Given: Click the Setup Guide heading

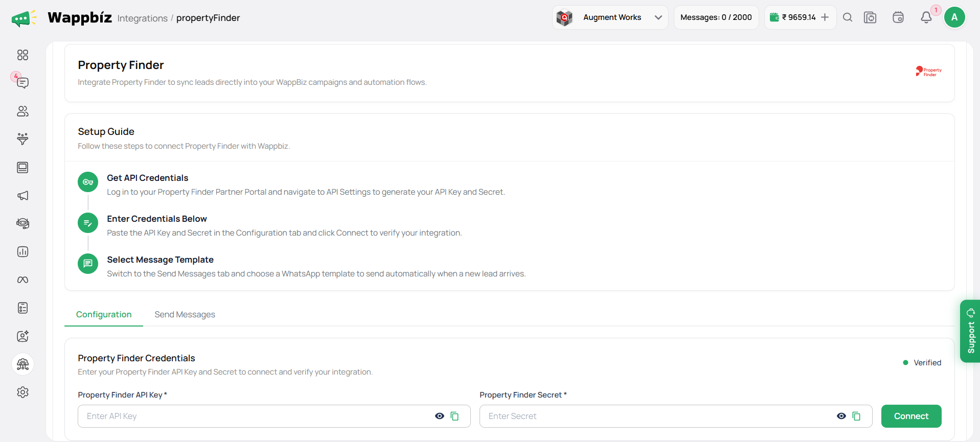Looking at the screenshot, I should click(x=106, y=132).
